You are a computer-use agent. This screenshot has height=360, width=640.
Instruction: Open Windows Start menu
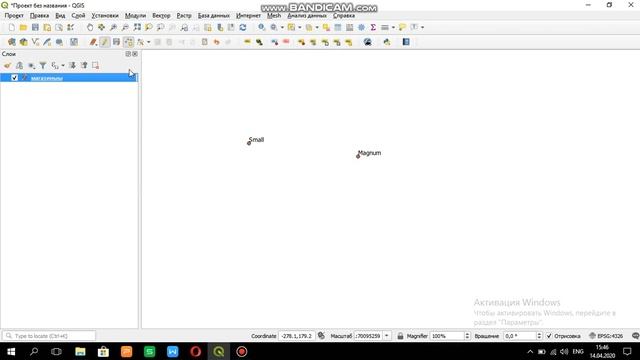click(x=11, y=351)
